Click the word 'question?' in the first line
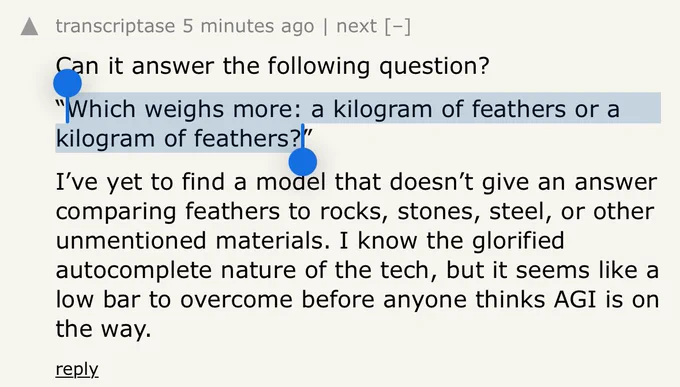 click(x=434, y=66)
